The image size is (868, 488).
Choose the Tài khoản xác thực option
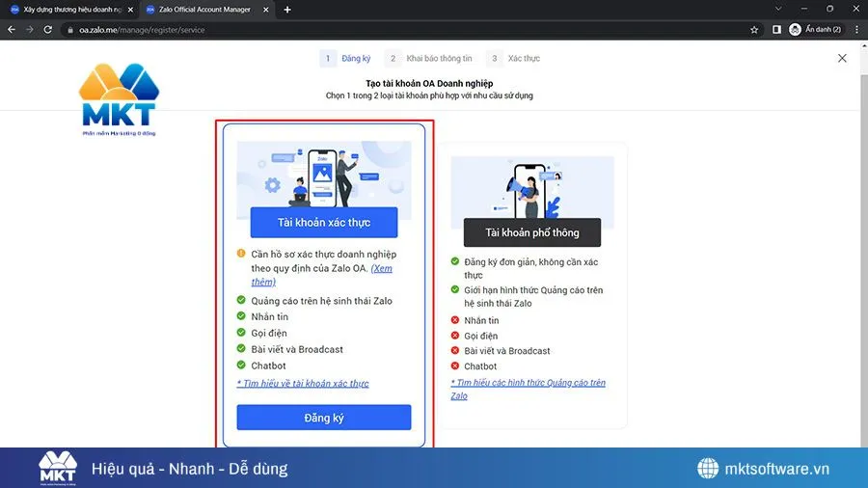[x=324, y=223]
